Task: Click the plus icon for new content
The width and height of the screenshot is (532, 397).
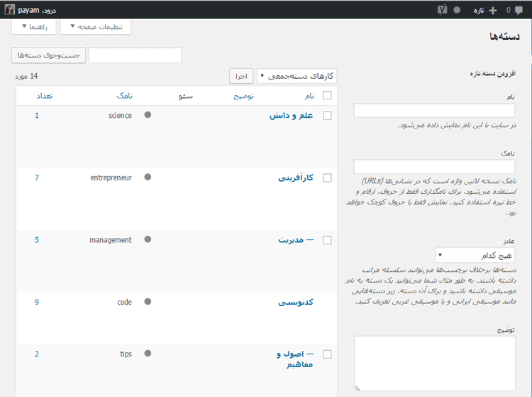Action: [493, 11]
